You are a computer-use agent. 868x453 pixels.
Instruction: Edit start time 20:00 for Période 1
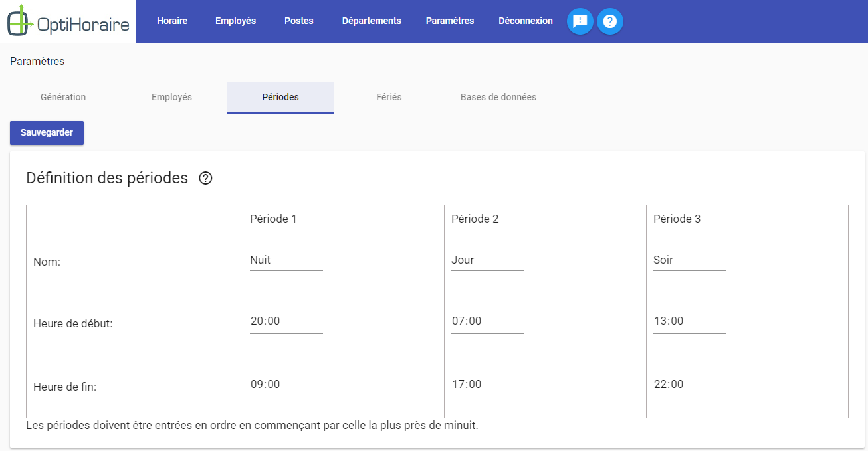286,321
